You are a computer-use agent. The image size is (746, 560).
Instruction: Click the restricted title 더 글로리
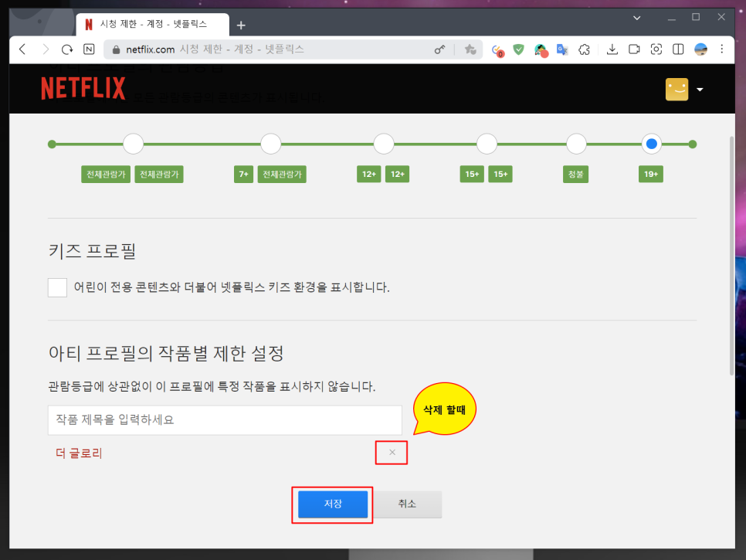pyautogui.click(x=79, y=453)
